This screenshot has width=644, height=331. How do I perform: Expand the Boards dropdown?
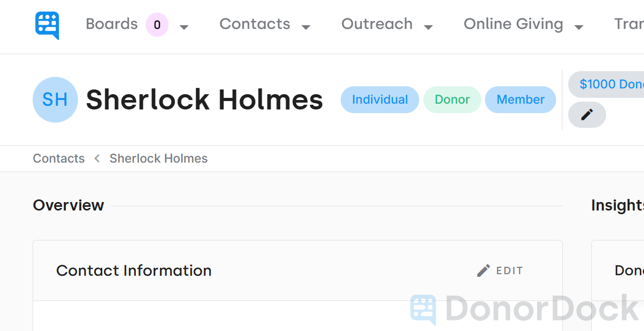(x=184, y=26)
